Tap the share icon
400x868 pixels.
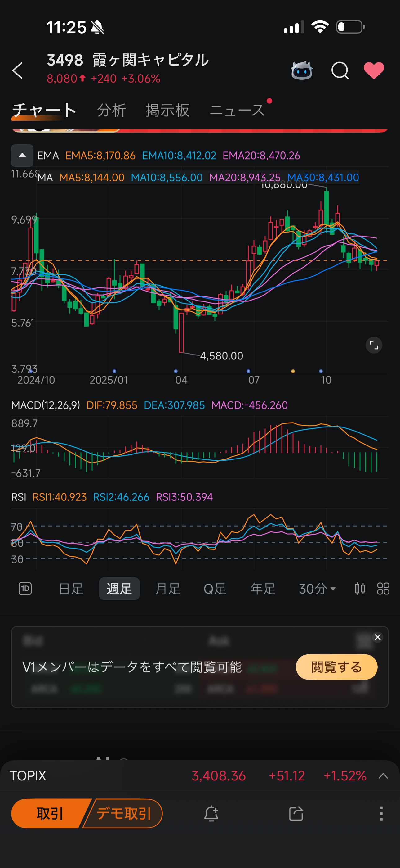pos(296,813)
